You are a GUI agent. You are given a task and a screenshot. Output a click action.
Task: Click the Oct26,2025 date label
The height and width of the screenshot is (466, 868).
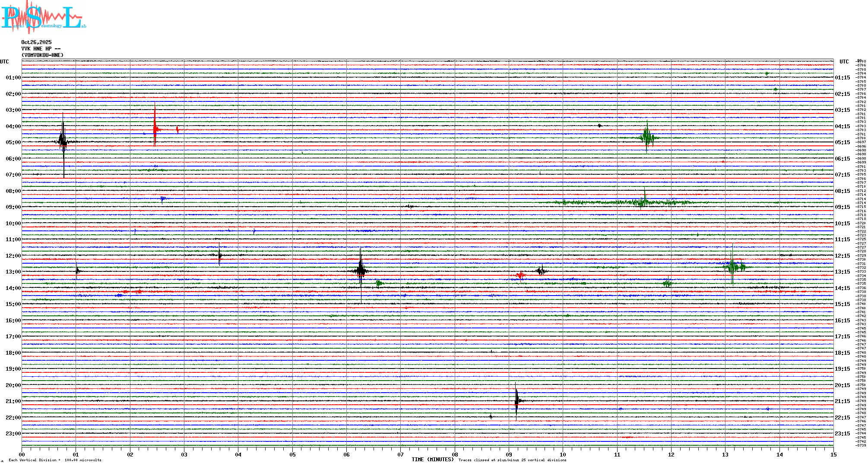36,42
